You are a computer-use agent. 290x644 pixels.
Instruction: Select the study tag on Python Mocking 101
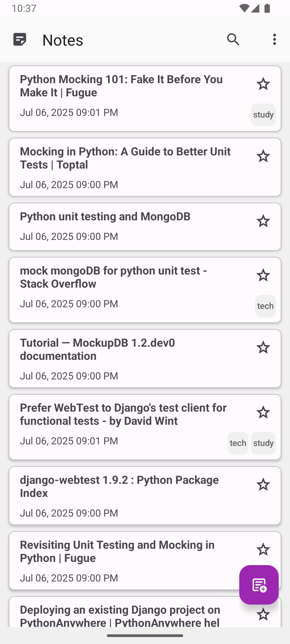pos(263,115)
